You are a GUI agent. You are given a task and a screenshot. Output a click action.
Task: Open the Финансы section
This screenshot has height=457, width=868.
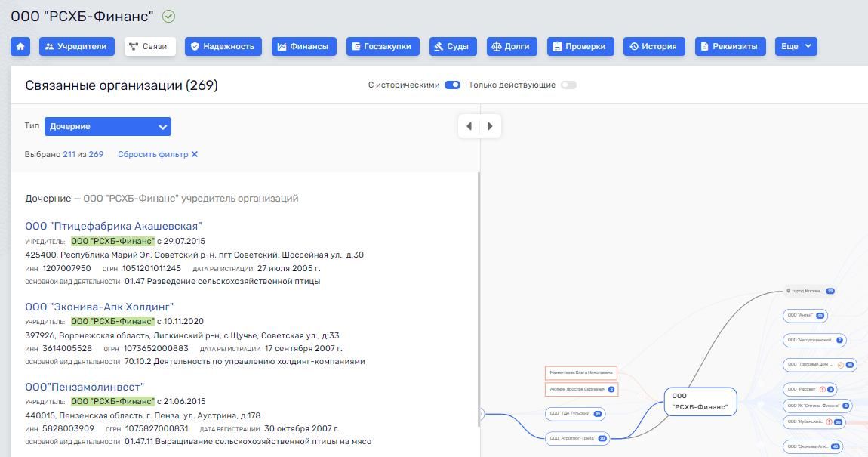tap(303, 47)
